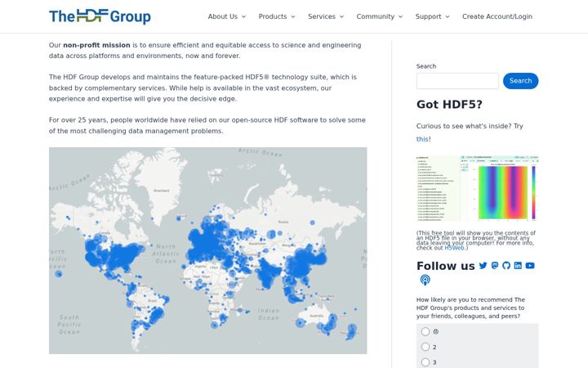Screen dimensions: 588x368
Task: Click the 'For over 25 years' paragraph
Action: [207, 125]
